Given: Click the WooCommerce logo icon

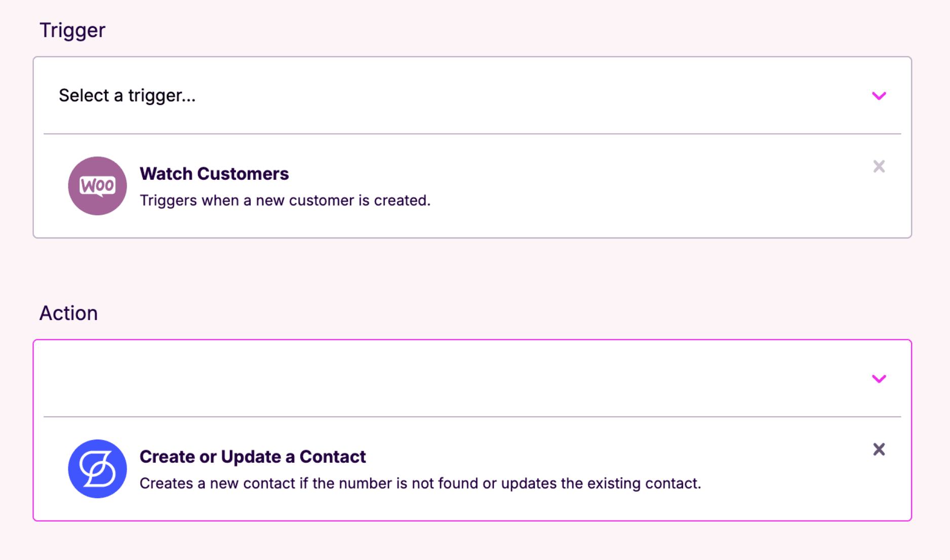Looking at the screenshot, I should [97, 186].
